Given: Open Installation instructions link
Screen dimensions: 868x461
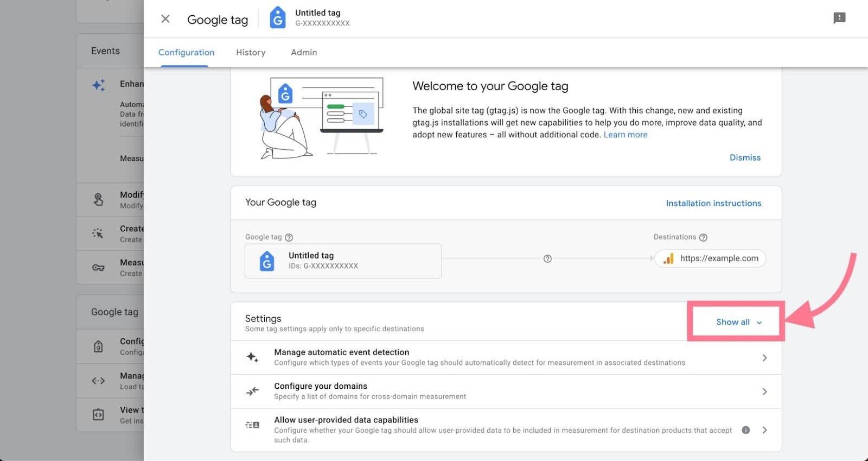Looking at the screenshot, I should tap(713, 203).
